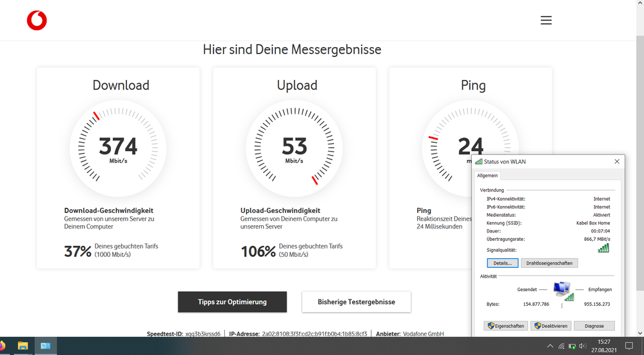This screenshot has width=644, height=355.
Task: Select the Control Panel taskbar icon
Action: pos(46,346)
